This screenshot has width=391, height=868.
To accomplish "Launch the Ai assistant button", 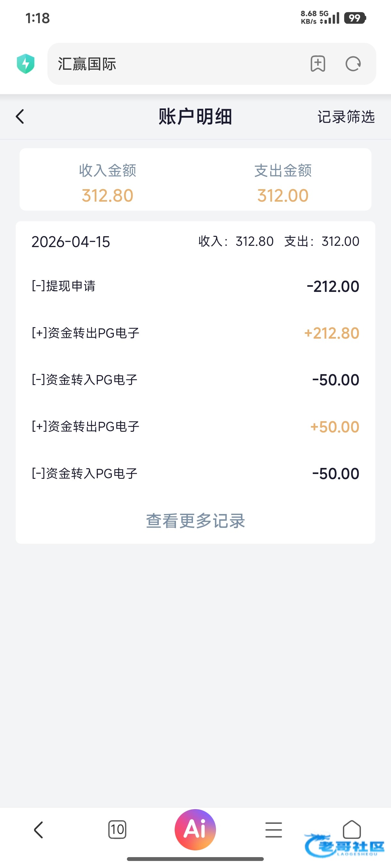I will click(x=195, y=830).
